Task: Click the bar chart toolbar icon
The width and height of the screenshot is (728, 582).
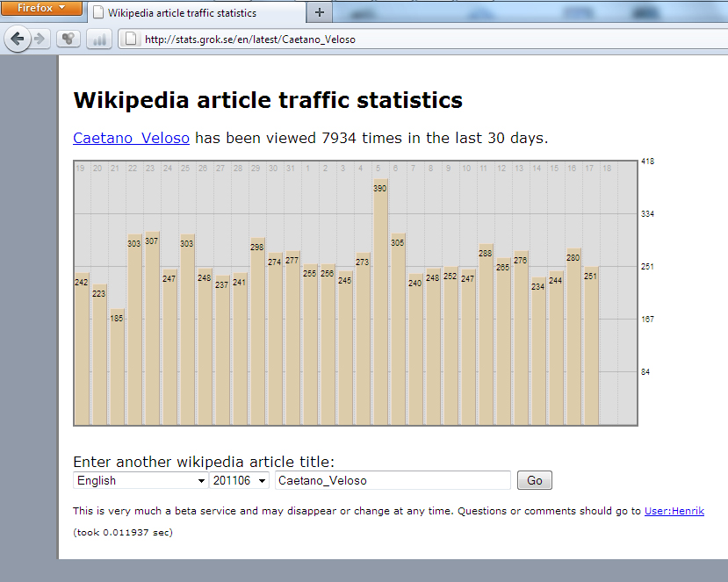Action: point(98,39)
